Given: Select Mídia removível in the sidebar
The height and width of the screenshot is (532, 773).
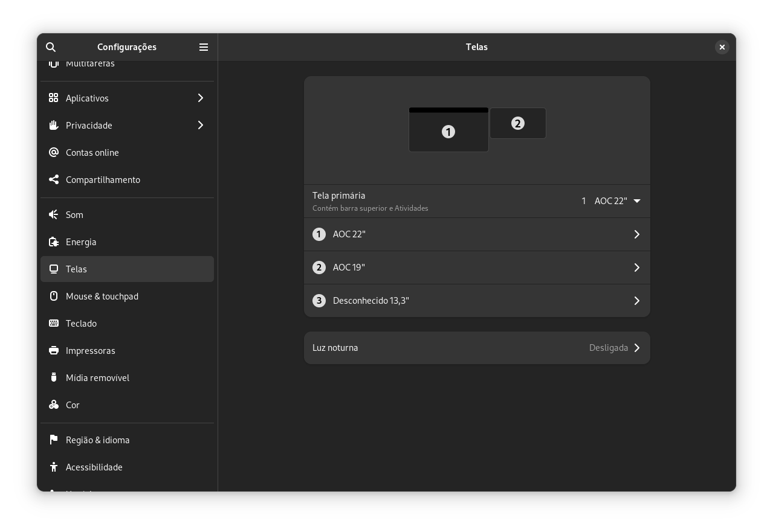Looking at the screenshot, I should 127,377.
